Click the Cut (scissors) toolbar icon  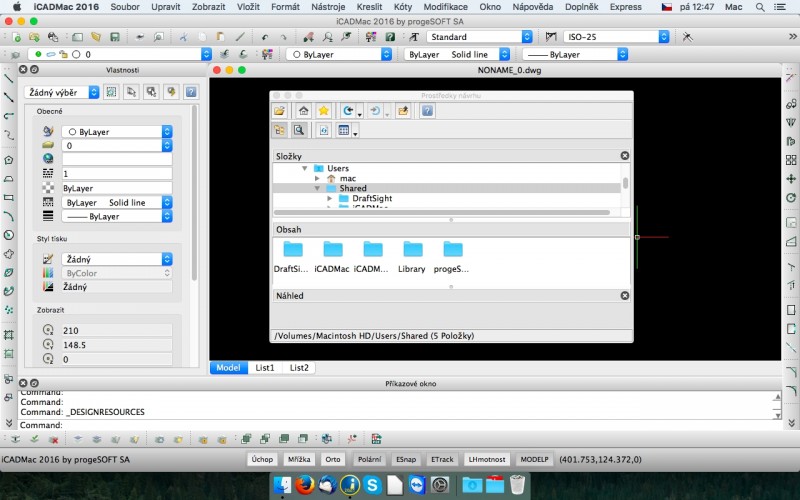[183, 37]
